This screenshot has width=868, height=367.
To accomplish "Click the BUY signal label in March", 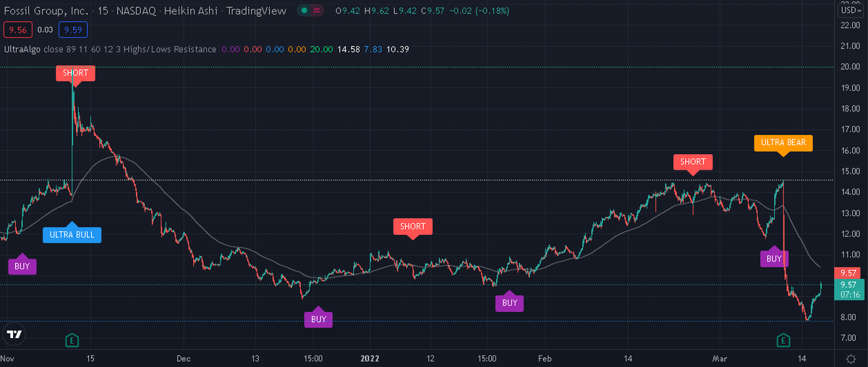I will pyautogui.click(x=774, y=258).
